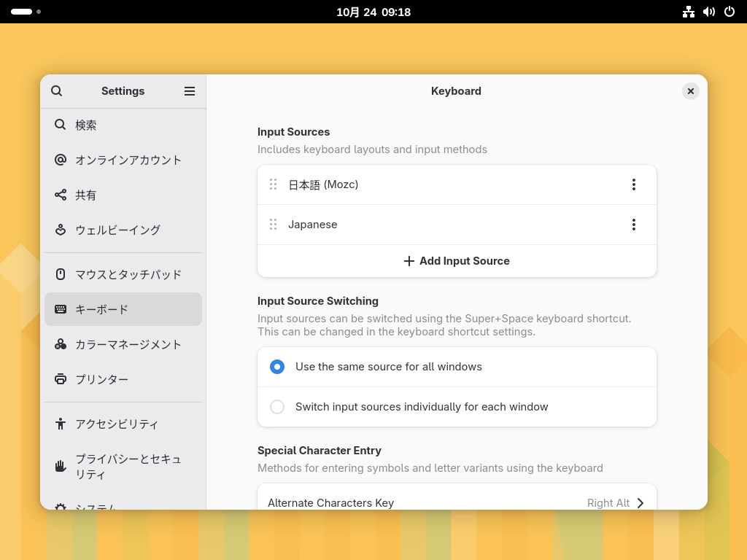The height and width of the screenshot is (560, 747).
Task: Close the Settings window
Action: (690, 91)
